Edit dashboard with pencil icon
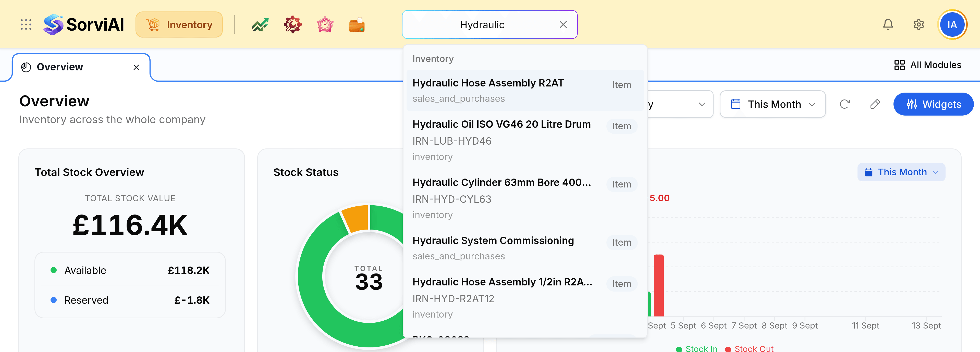This screenshot has width=980, height=352. (875, 104)
